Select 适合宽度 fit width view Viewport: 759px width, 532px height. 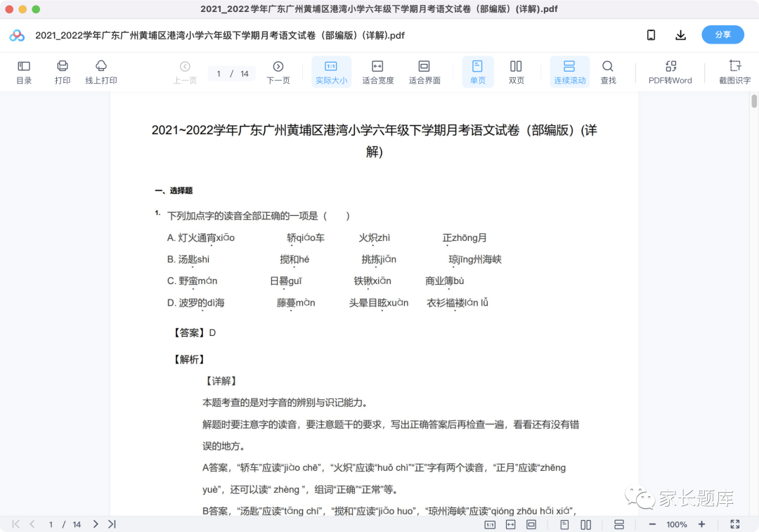[377, 72]
